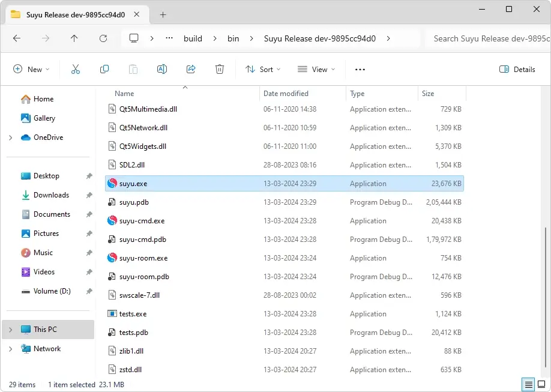The image size is (551, 392).
Task: Click the Share icon in toolbar
Action: coord(191,70)
